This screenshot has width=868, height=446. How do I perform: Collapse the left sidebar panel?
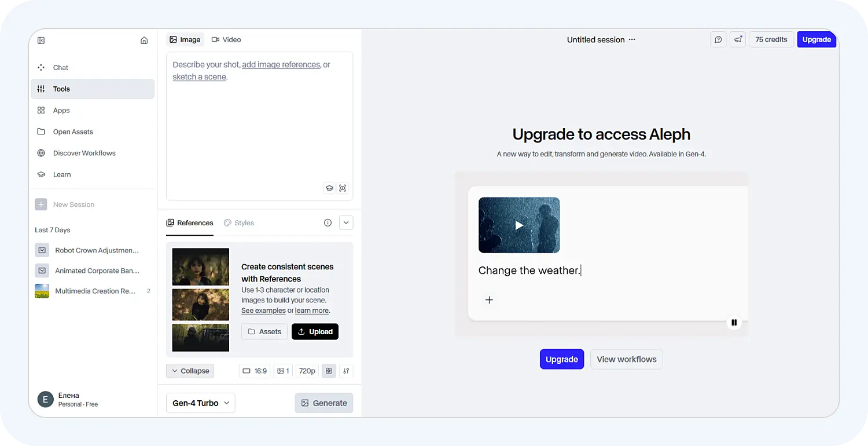(x=41, y=41)
